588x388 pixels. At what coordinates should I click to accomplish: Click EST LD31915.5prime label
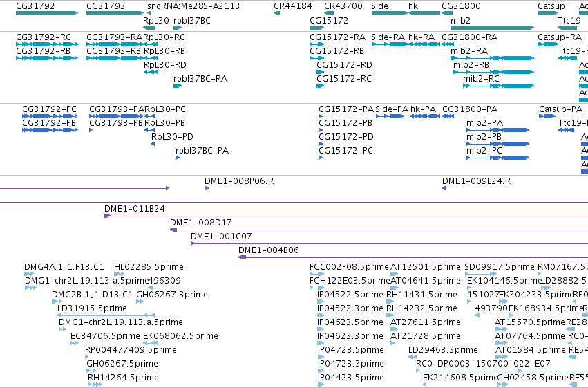(93, 308)
